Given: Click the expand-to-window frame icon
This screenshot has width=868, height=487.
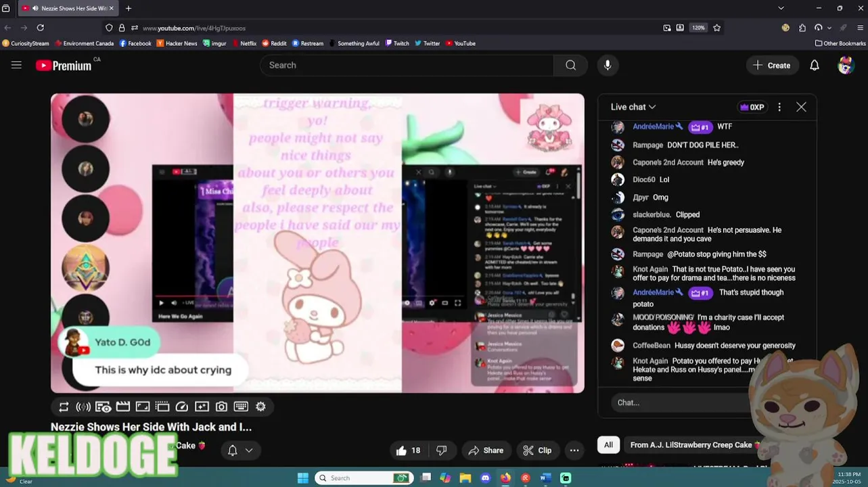Looking at the screenshot, I should coord(142,407).
